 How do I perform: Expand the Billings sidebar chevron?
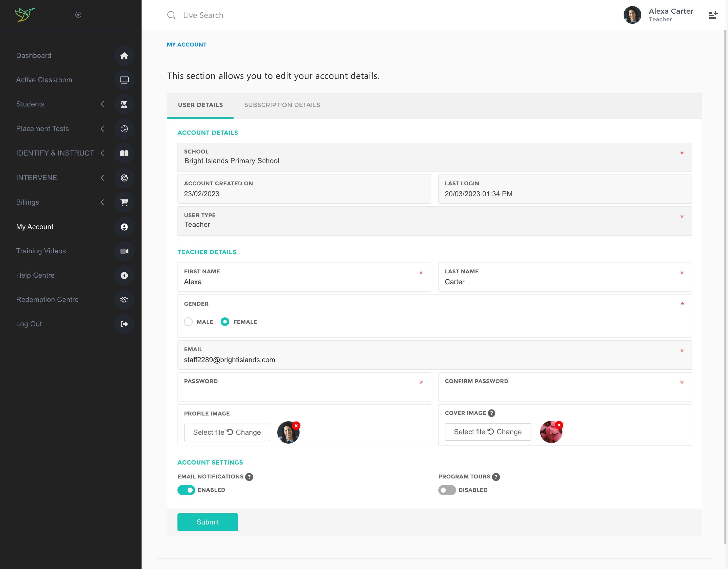pyautogui.click(x=102, y=203)
